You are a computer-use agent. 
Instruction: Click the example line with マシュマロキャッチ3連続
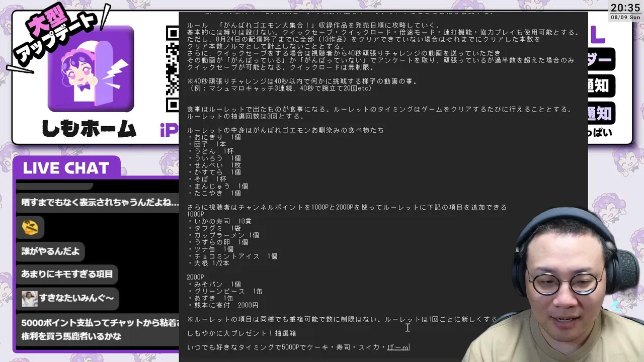pos(279,88)
